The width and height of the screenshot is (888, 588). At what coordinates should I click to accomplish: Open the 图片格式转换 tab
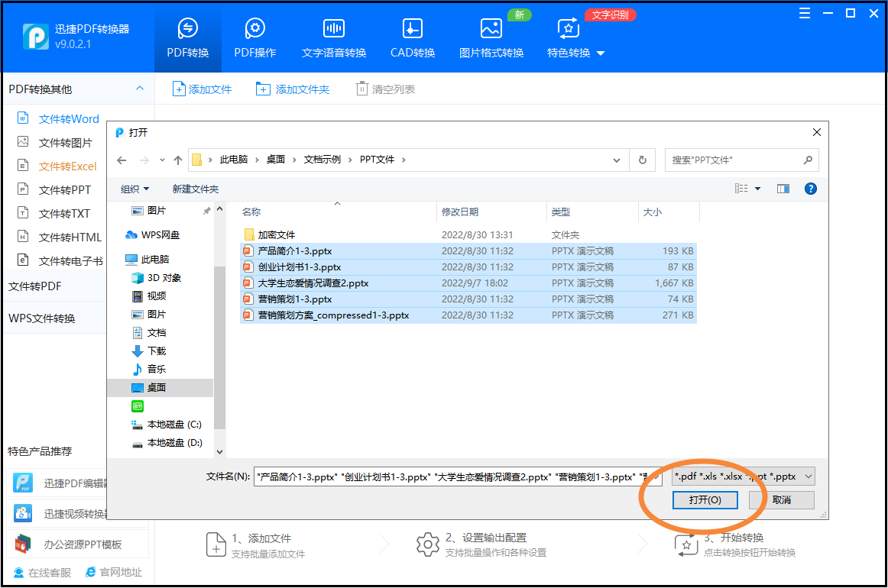(x=491, y=38)
